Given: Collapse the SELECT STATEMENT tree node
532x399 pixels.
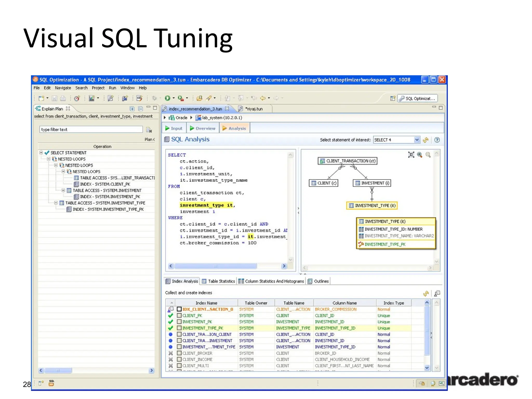Looking at the screenshot, I should (41, 152).
